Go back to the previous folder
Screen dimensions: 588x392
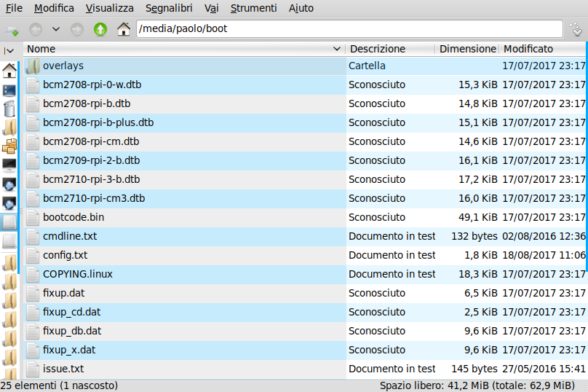(36, 29)
